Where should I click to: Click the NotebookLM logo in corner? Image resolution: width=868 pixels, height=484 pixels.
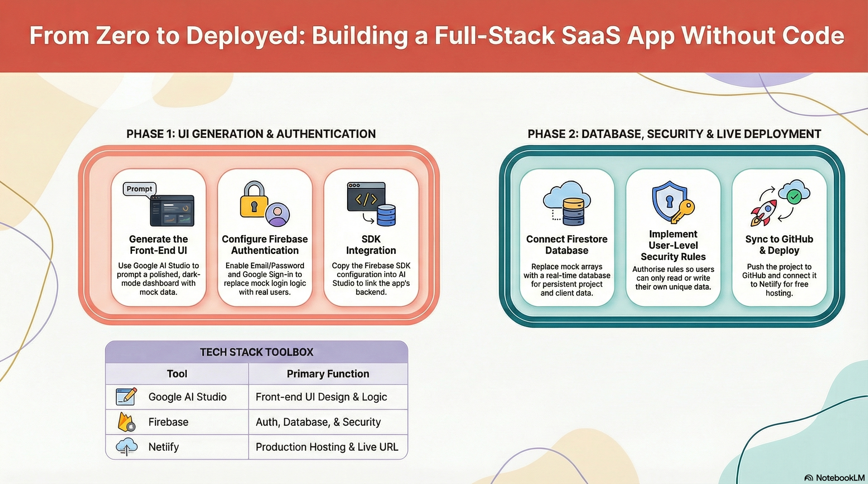pyautogui.click(x=834, y=478)
